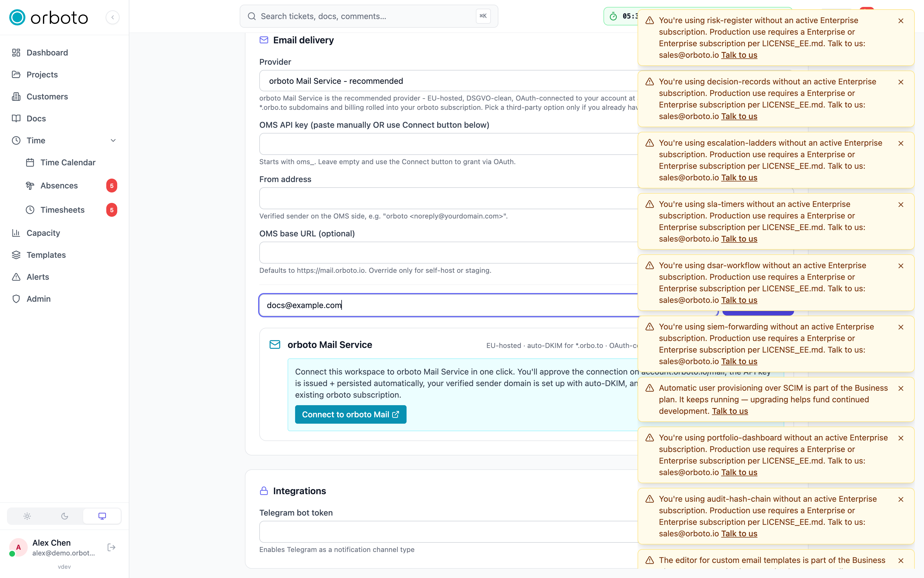Screen dimensions: 924x578
Task: Dismiss the custom email templates warning
Action: 901,560
